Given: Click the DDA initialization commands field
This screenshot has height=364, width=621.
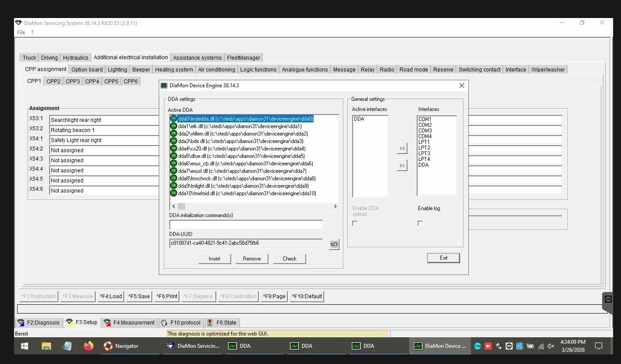Looking at the screenshot, I should (x=246, y=225).
